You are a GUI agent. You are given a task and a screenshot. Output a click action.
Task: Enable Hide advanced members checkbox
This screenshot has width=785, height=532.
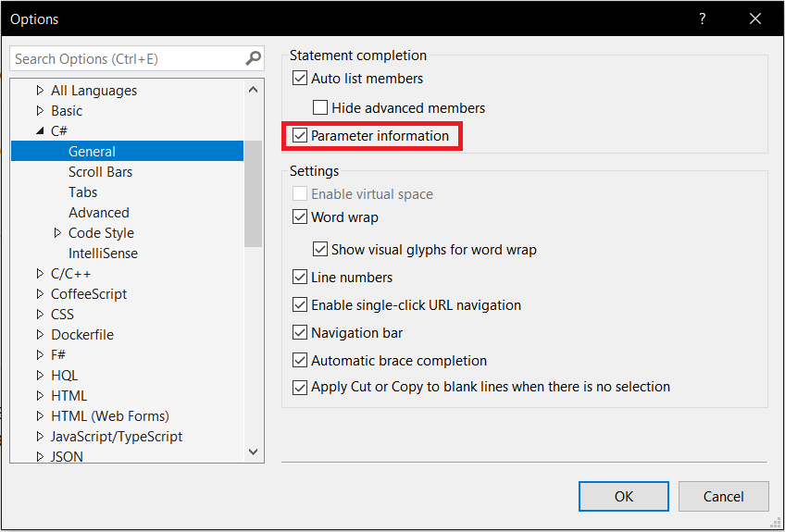pyautogui.click(x=320, y=107)
